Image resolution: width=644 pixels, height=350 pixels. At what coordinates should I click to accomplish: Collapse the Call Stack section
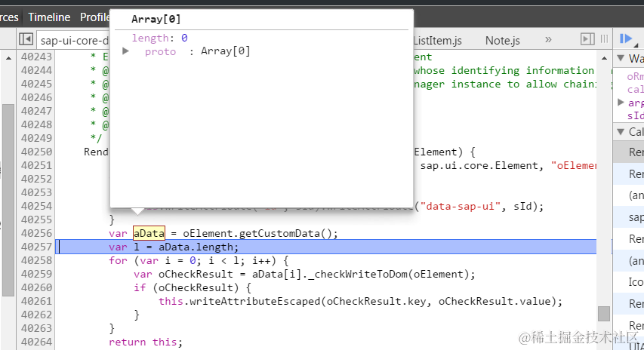click(621, 132)
